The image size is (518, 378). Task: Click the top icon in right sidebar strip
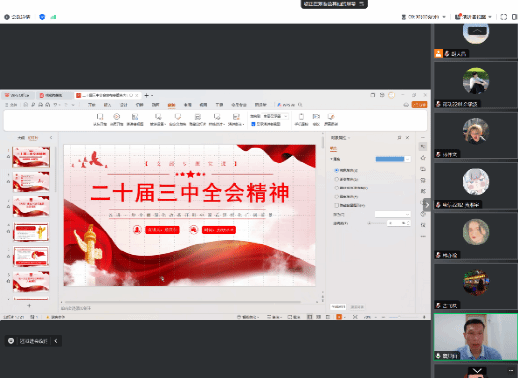(423, 146)
